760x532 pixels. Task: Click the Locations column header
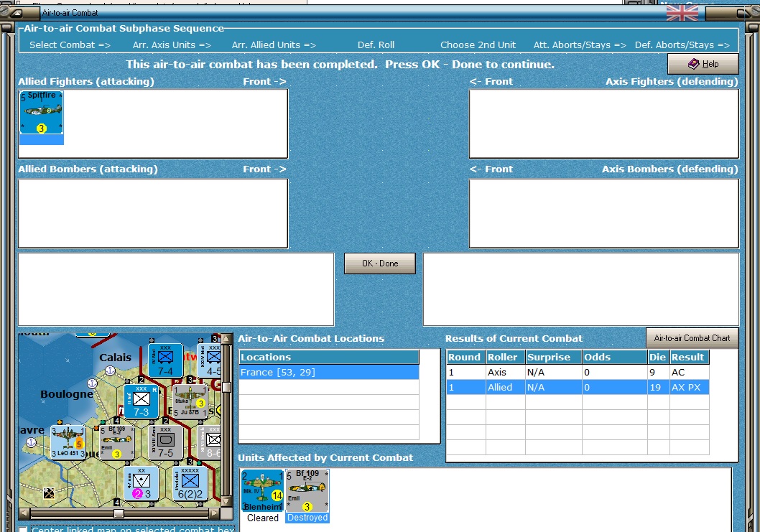[329, 357]
